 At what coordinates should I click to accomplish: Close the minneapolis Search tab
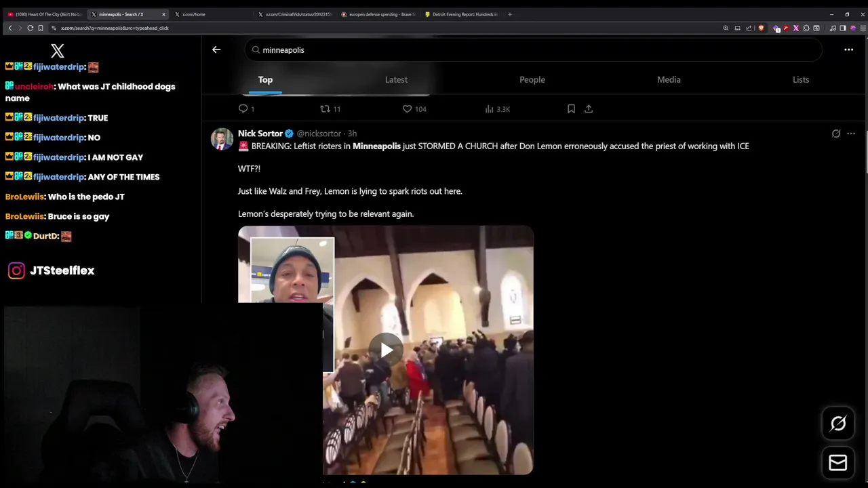coord(163,14)
